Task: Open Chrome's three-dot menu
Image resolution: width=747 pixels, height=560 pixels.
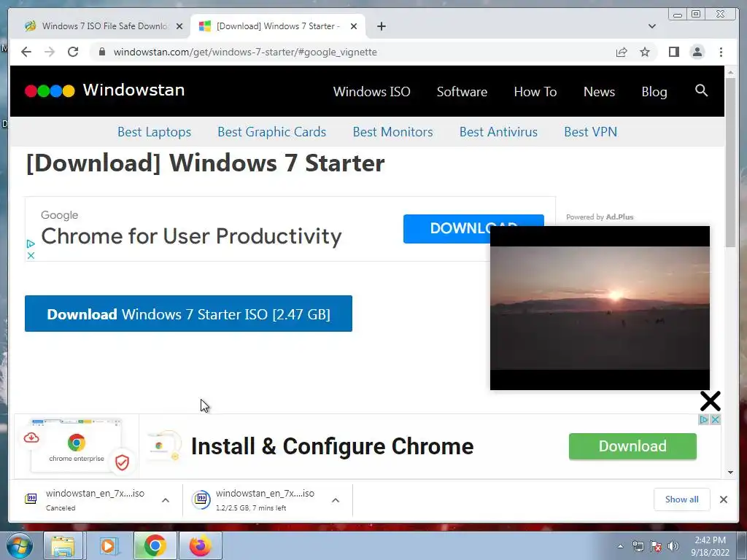Action: (721, 52)
